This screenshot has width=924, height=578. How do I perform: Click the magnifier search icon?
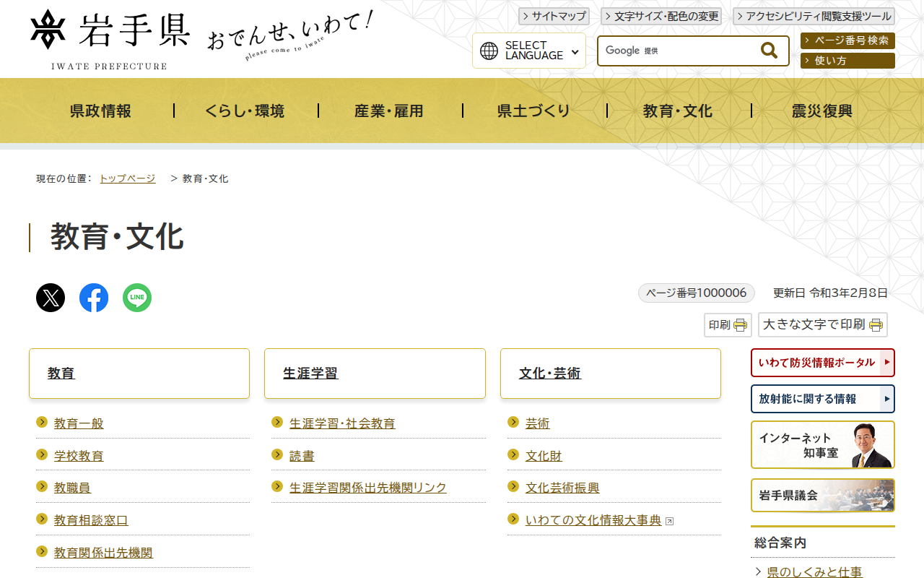pyautogui.click(x=770, y=51)
